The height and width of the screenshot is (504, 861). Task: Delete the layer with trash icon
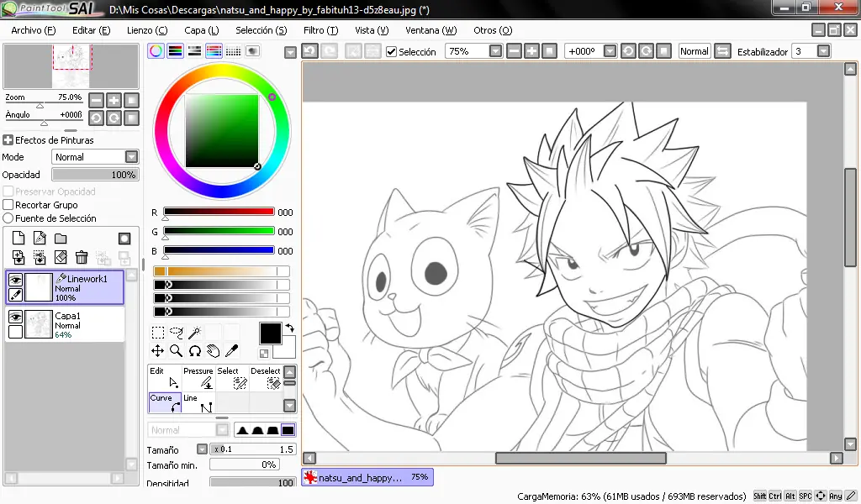point(82,257)
